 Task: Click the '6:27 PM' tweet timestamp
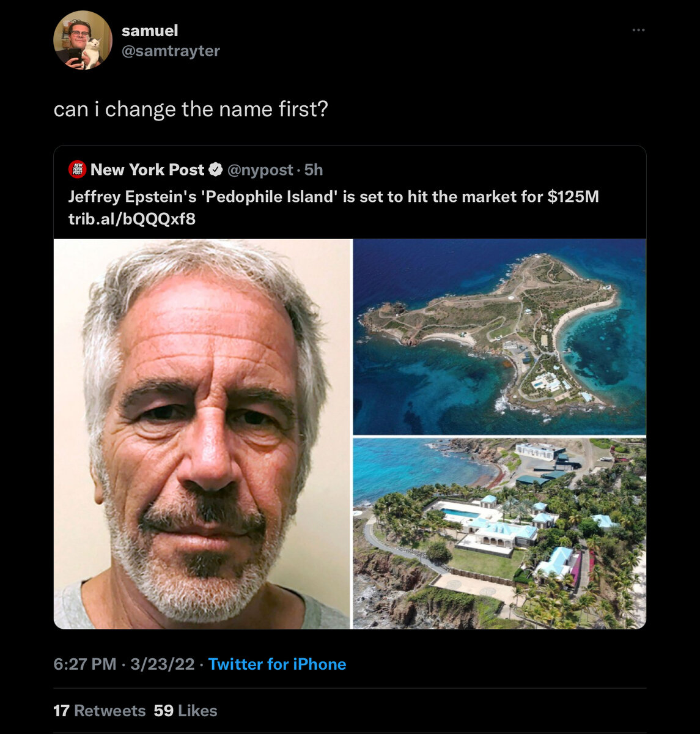85,664
